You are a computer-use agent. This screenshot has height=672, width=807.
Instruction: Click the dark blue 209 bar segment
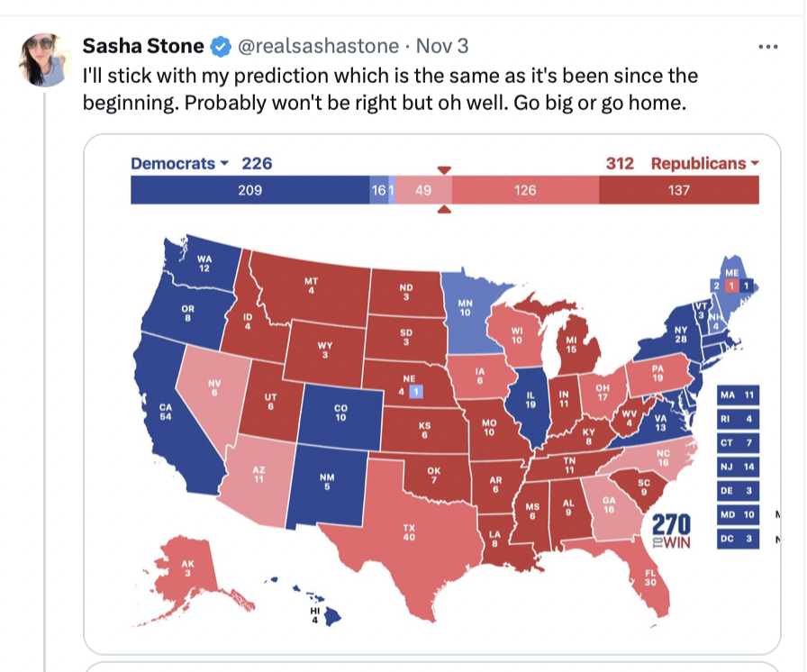pos(249,190)
